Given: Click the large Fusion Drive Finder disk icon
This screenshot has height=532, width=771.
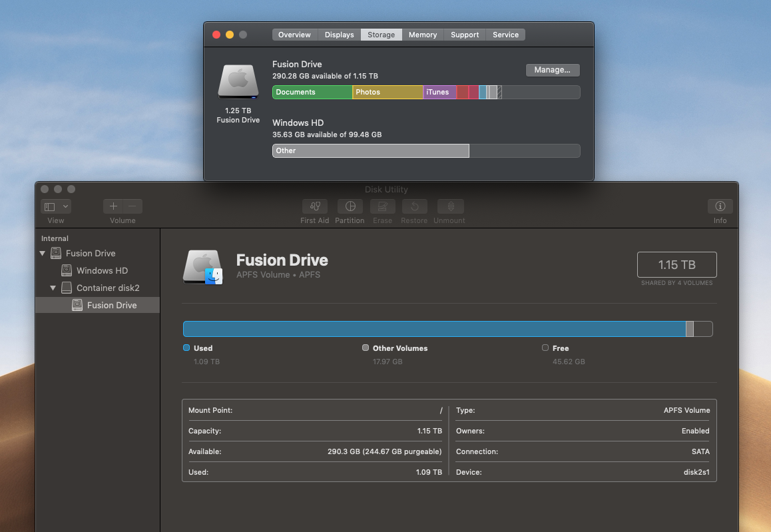Looking at the screenshot, I should 203,267.
